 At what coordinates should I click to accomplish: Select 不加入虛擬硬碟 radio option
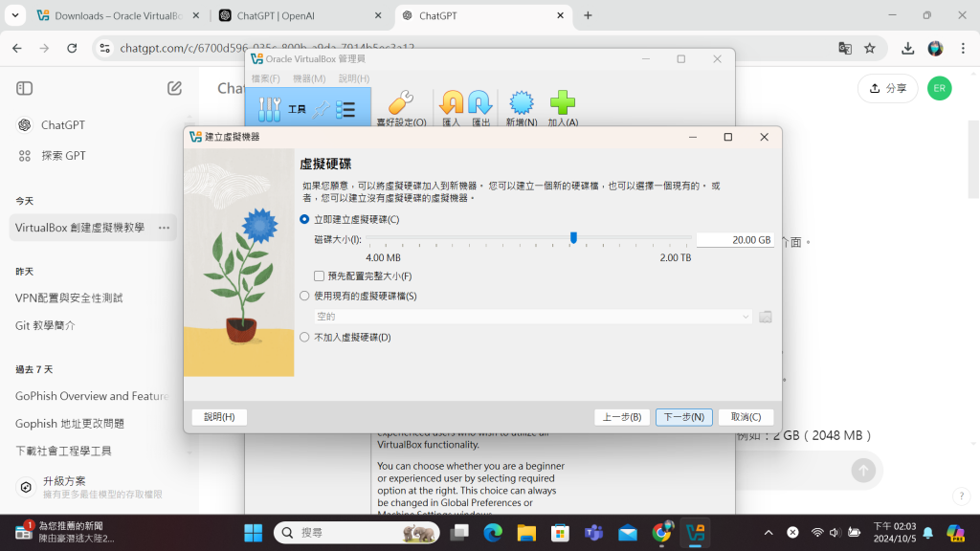(x=304, y=338)
